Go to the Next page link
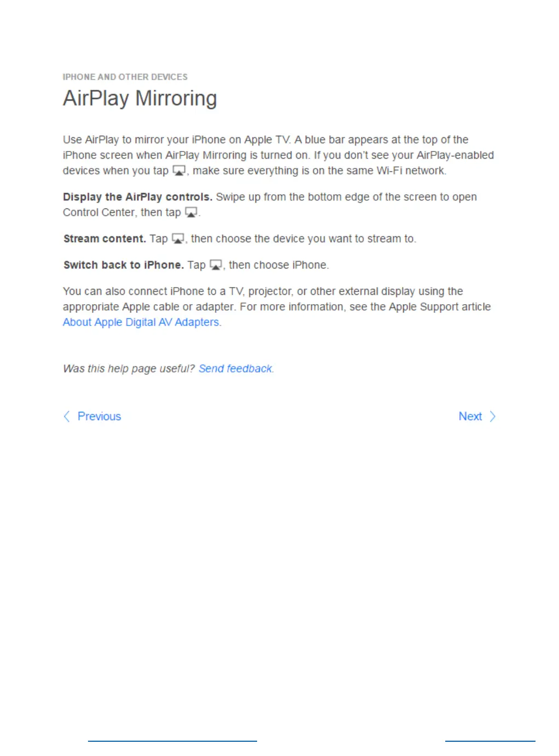 (x=470, y=416)
